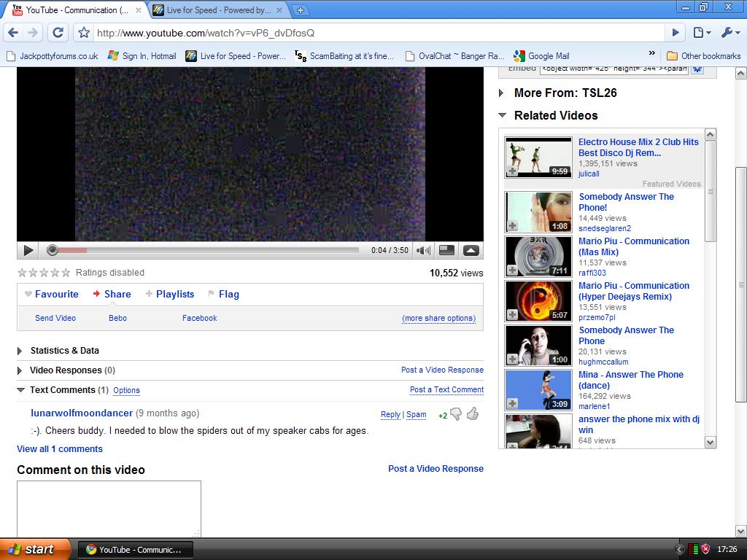Open a new tab with plus button

(300, 10)
